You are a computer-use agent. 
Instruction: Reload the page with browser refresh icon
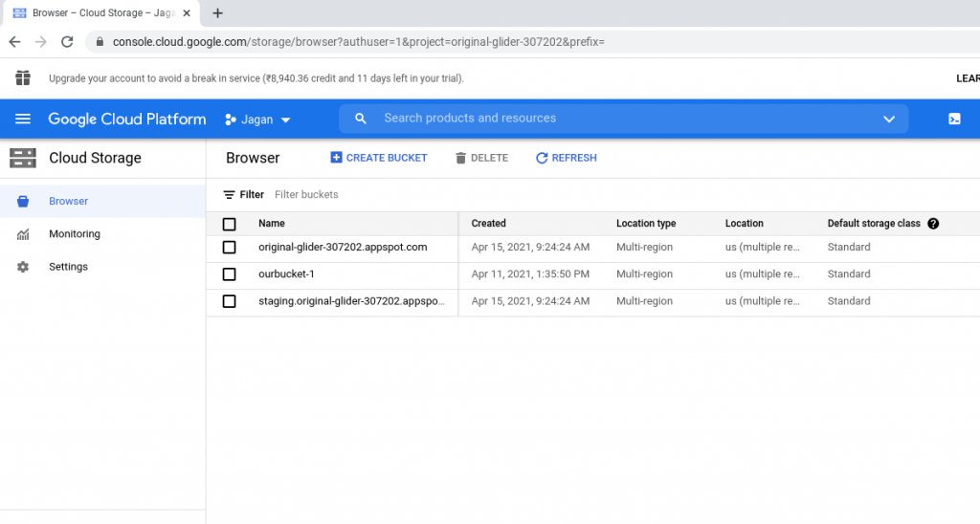tap(67, 42)
